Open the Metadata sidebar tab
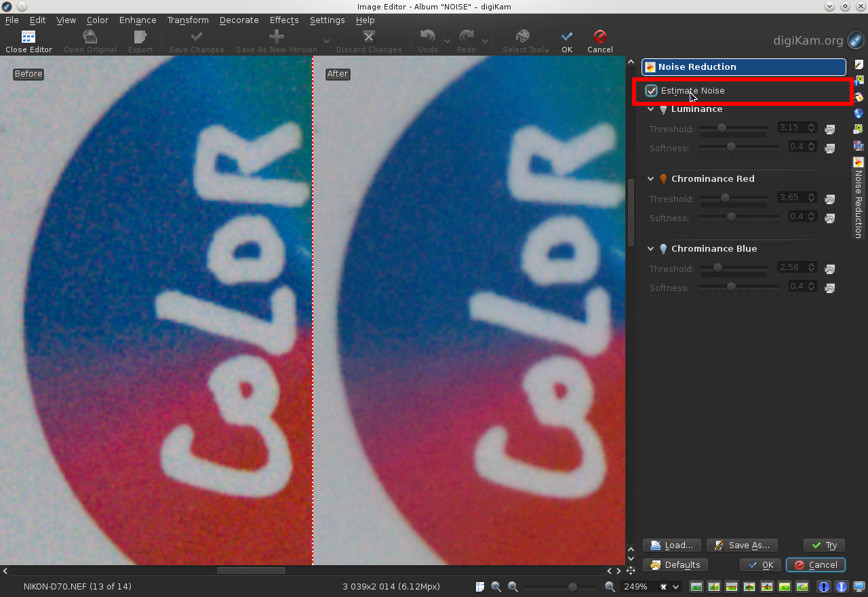868x597 pixels. 858,81
